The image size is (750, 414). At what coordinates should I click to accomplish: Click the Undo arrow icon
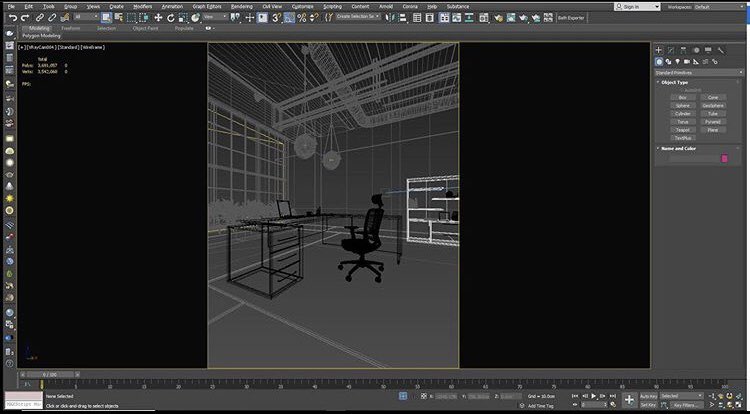click(x=13, y=18)
